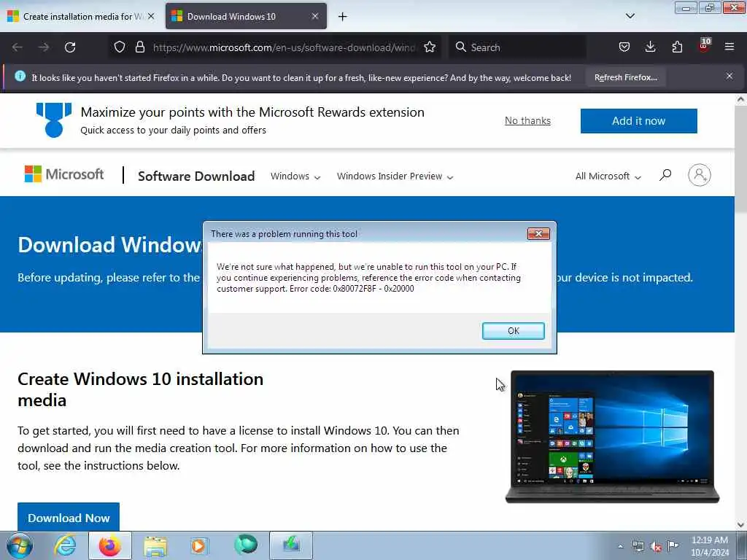Image resolution: width=747 pixels, height=560 pixels.
Task: Open Windows Explorer folder in taskbar
Action: click(x=155, y=546)
